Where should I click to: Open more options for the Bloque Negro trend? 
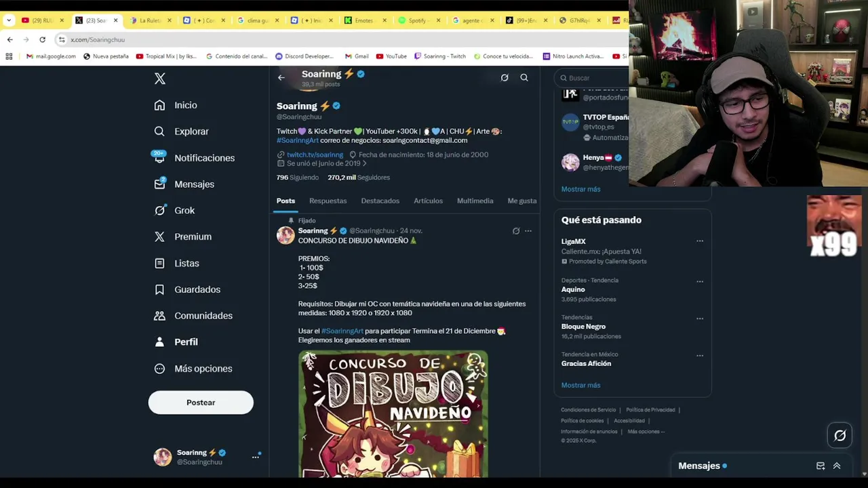click(700, 319)
